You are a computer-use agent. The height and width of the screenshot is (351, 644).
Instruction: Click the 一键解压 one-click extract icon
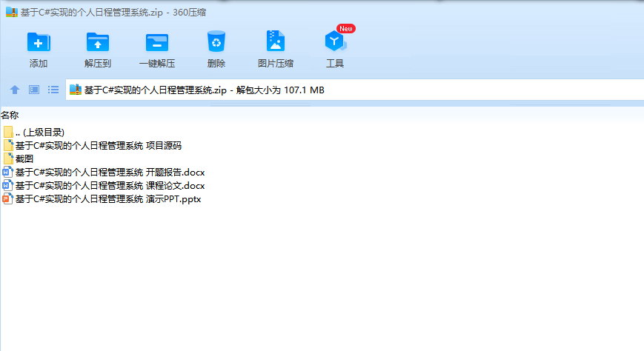tap(157, 42)
